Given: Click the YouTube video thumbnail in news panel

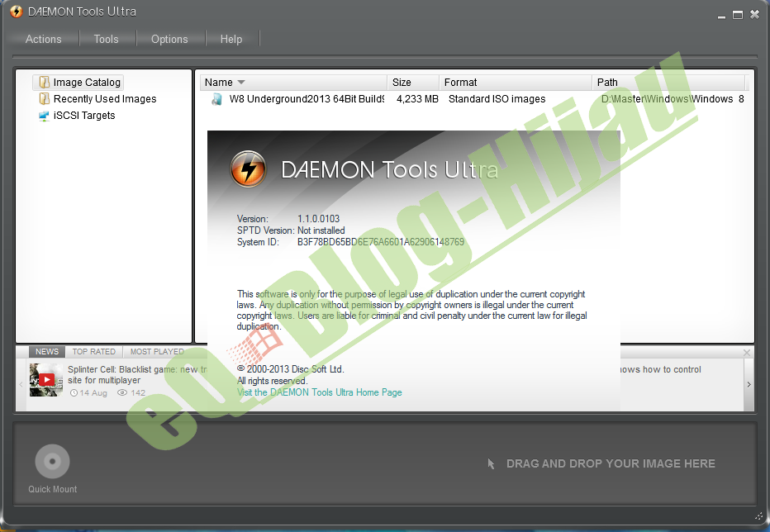Looking at the screenshot, I should (45, 381).
